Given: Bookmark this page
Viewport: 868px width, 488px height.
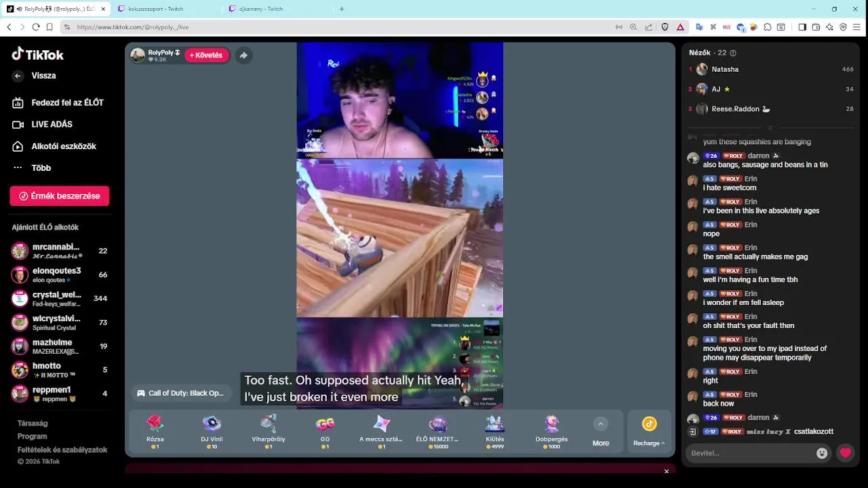Looking at the screenshot, I should click(x=50, y=27).
